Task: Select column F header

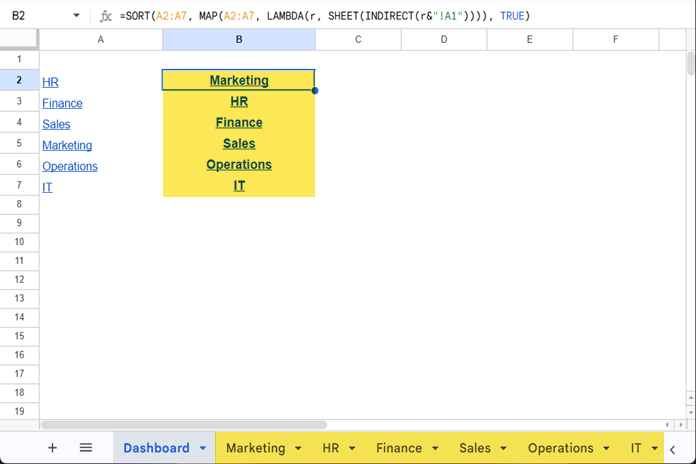Action: click(x=616, y=40)
